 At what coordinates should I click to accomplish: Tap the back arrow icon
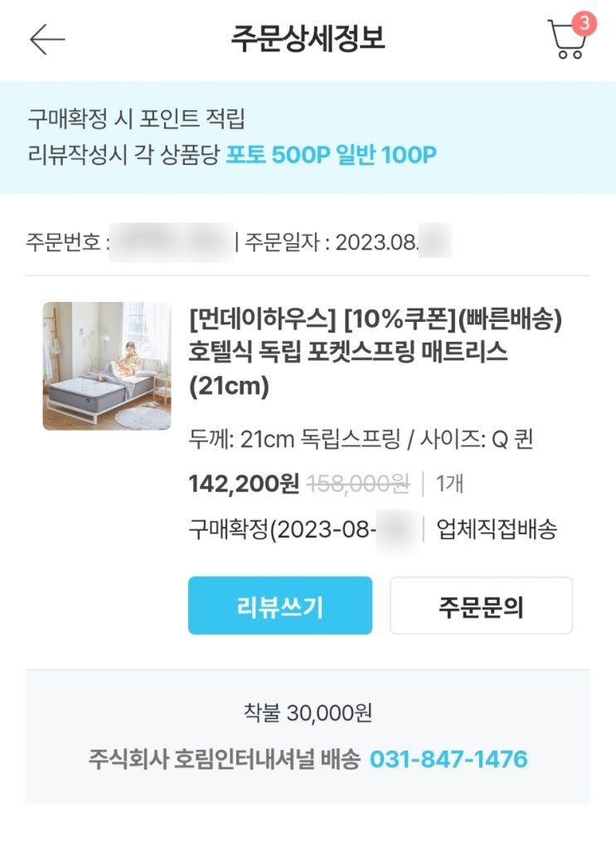(x=47, y=39)
